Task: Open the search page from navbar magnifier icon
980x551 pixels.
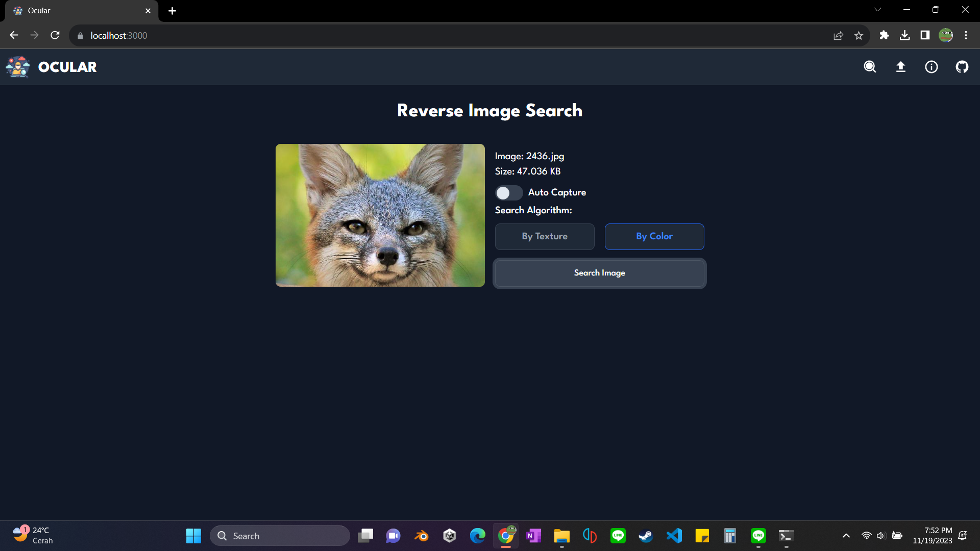Action: [x=870, y=67]
